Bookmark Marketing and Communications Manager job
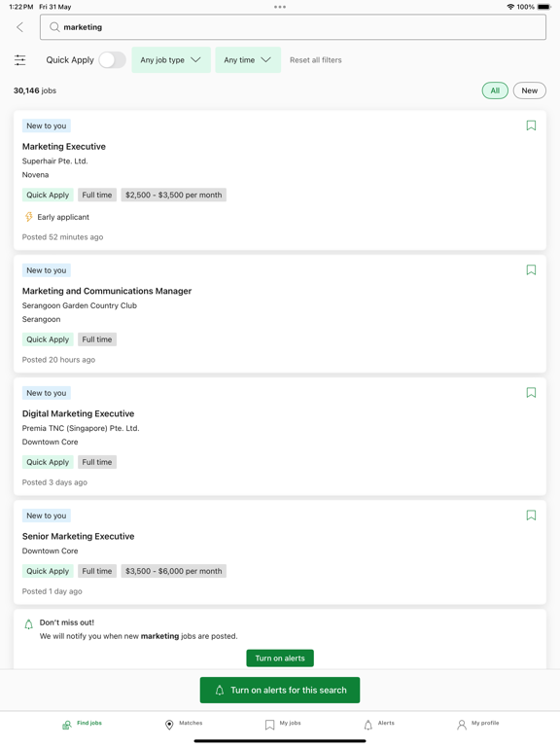560x747 pixels. [x=531, y=269]
